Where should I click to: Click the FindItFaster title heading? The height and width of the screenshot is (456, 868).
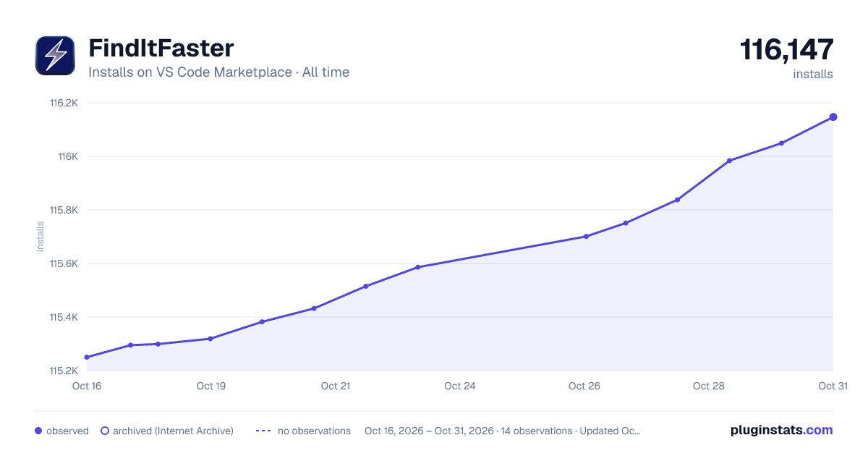pyautogui.click(x=161, y=48)
